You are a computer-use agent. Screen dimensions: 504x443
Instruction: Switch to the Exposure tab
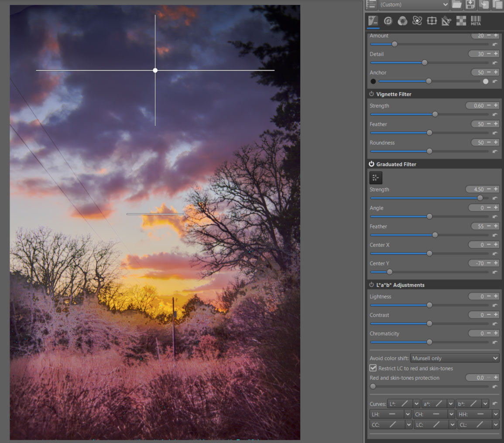[373, 21]
